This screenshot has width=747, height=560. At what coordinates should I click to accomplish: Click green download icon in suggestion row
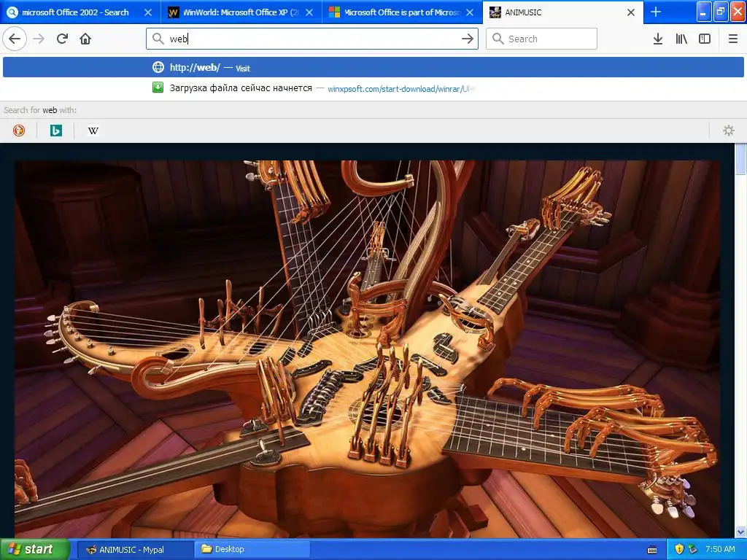coord(158,87)
